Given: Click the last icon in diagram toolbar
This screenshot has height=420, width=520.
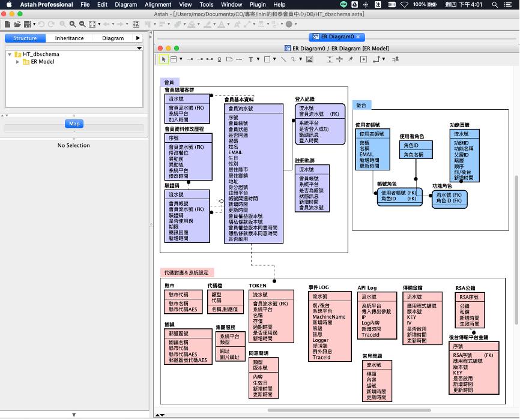Looking at the screenshot, I should (x=395, y=59).
